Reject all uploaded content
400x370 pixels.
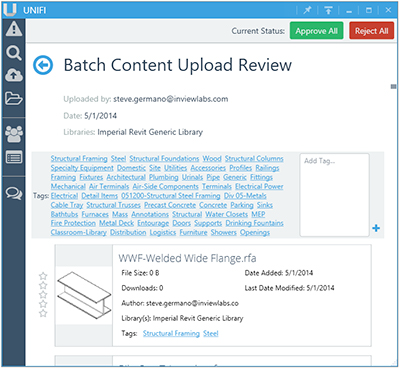coord(371,31)
